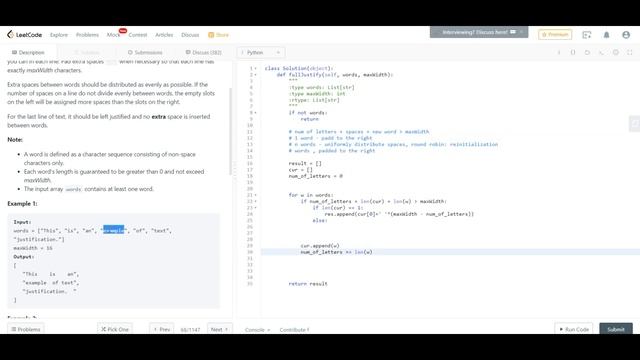Screen dimensions: 640x360
Task: Click the editor braces snippet icon
Action: tap(573, 53)
